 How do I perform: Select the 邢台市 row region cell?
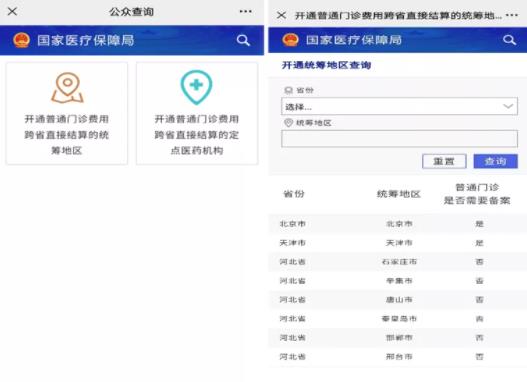[x=399, y=356]
